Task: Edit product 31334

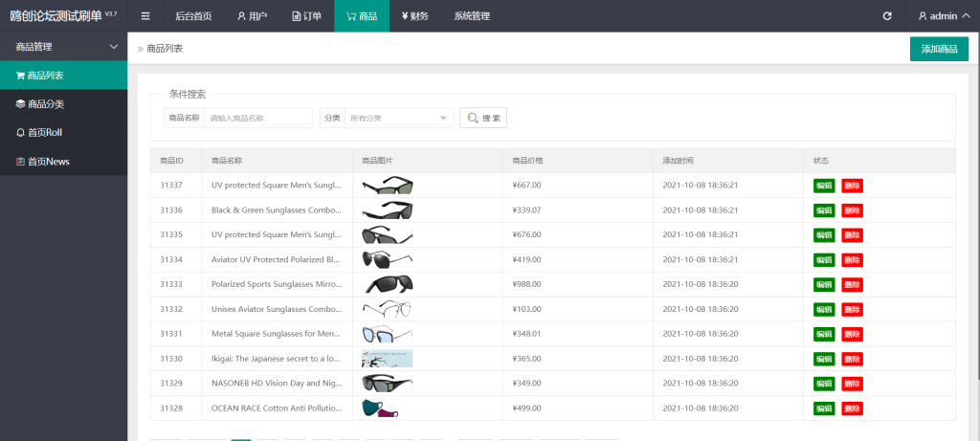Action: [x=824, y=260]
